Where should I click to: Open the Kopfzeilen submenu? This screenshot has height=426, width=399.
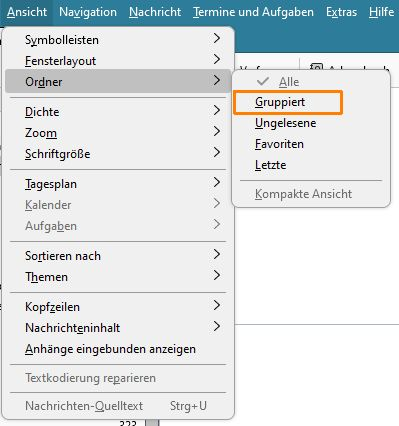tap(118, 307)
